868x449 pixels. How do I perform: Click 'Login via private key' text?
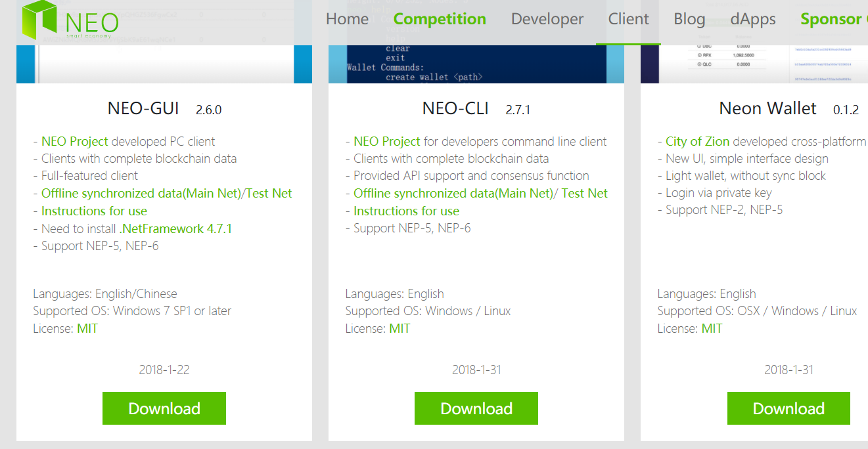[719, 192]
